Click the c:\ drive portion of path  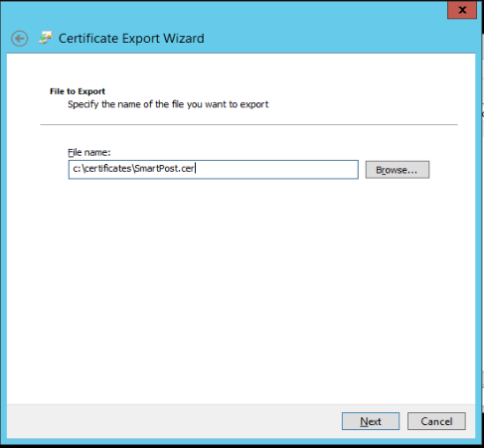pos(79,169)
